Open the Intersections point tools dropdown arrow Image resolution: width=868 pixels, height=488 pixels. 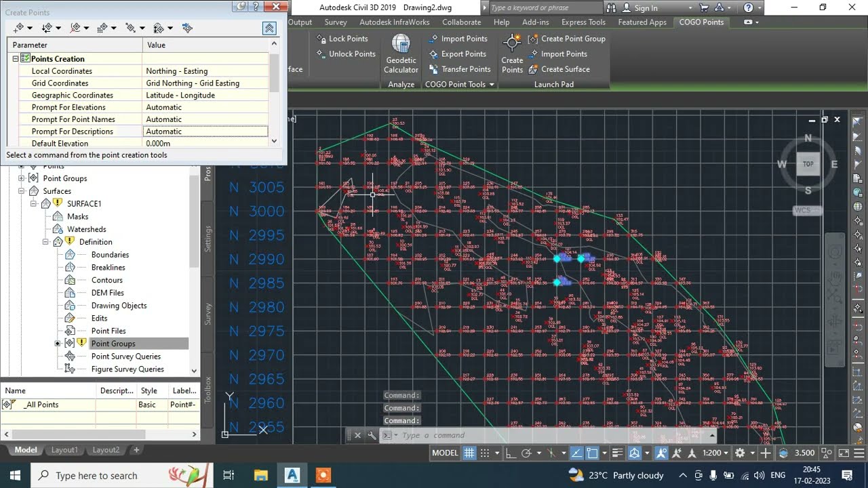59,28
